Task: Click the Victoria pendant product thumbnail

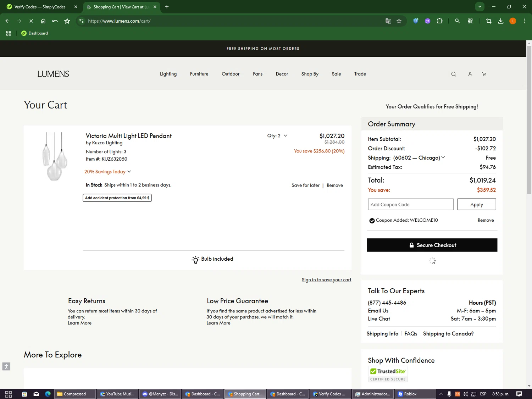Action: pyautogui.click(x=55, y=156)
